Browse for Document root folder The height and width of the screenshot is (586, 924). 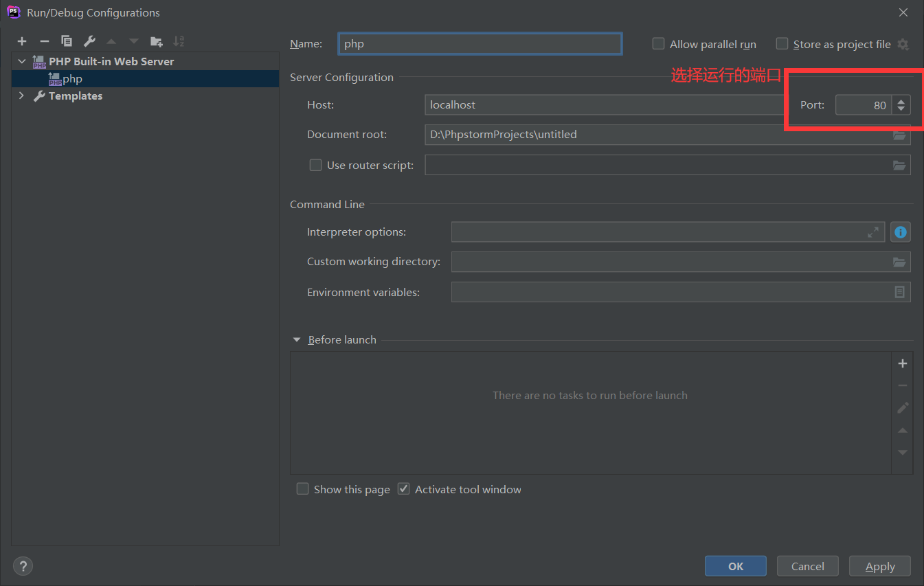899,135
